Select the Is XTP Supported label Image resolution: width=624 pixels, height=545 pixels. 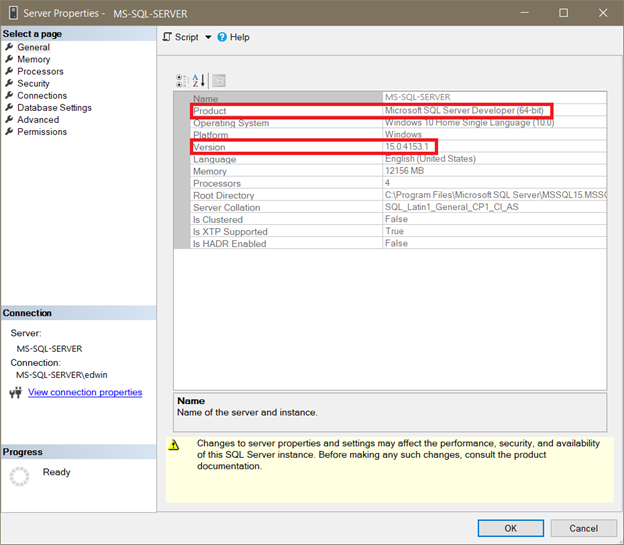click(x=230, y=232)
